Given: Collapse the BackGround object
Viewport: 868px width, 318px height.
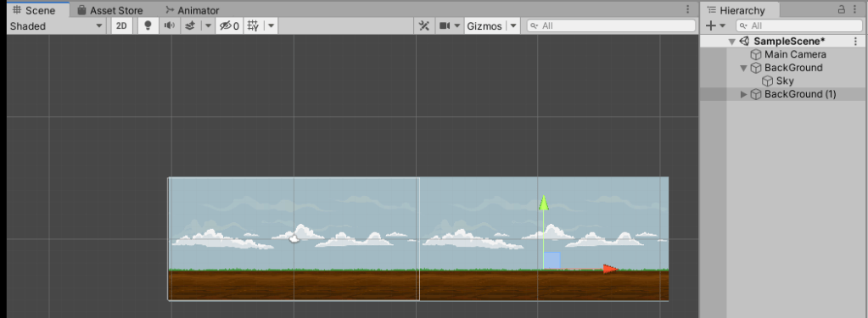Looking at the screenshot, I should pos(743,68).
